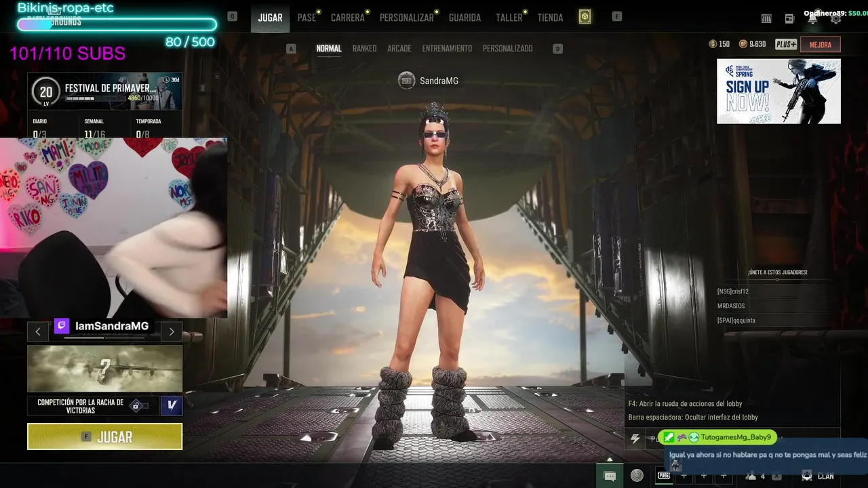Open the SIGN UP NOW banner

[778, 91]
